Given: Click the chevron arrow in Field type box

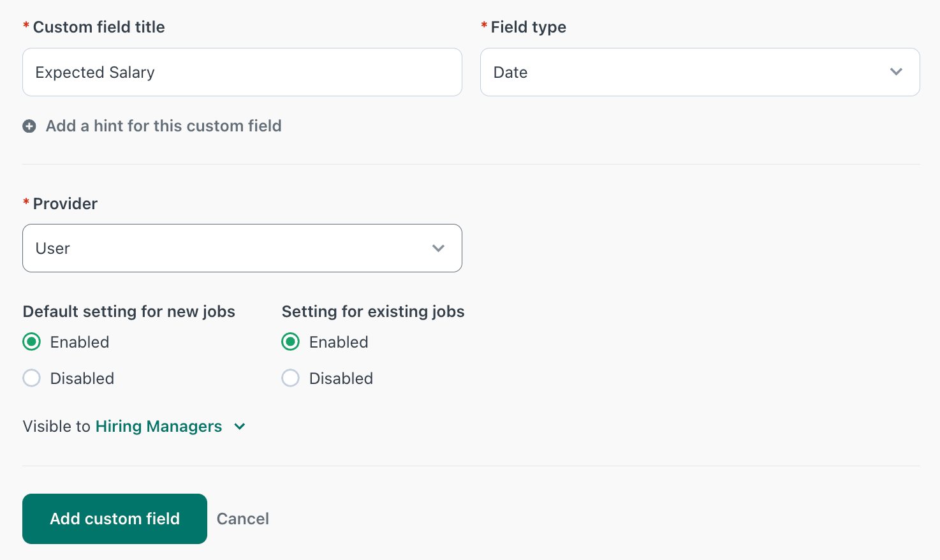Looking at the screenshot, I should (x=896, y=72).
